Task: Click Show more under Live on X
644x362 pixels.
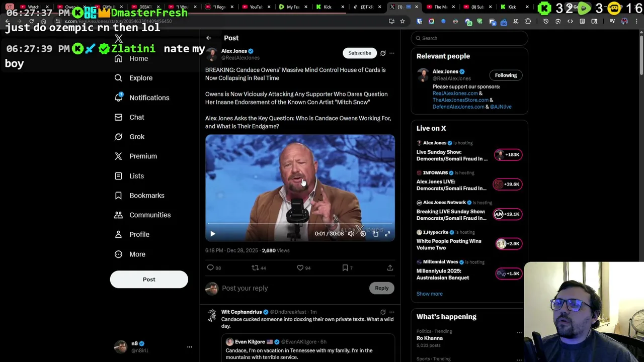Action: click(429, 294)
